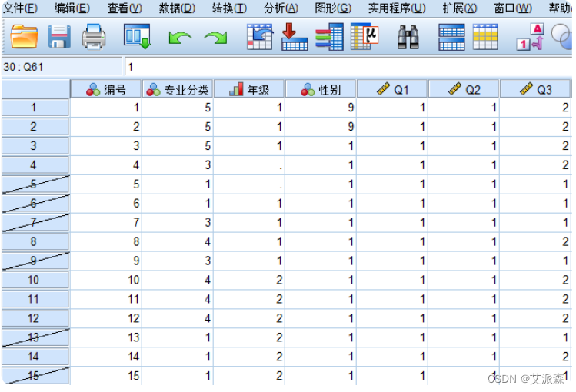The image size is (576, 392).
Task: Click the green Undo arrow
Action: click(180, 38)
